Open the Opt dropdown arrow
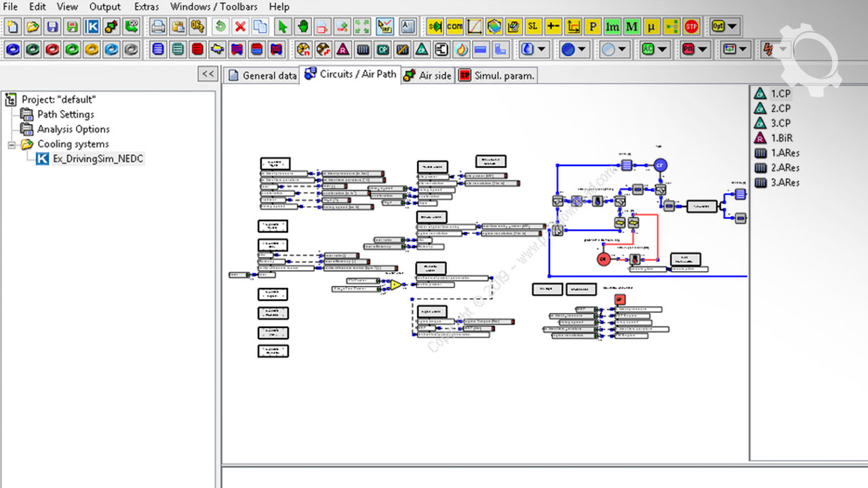 (x=732, y=27)
